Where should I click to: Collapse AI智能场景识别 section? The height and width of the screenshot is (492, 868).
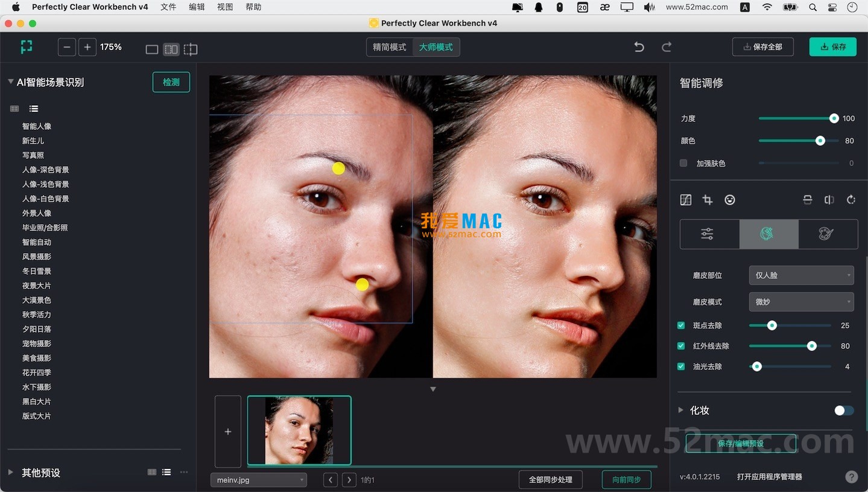click(11, 82)
